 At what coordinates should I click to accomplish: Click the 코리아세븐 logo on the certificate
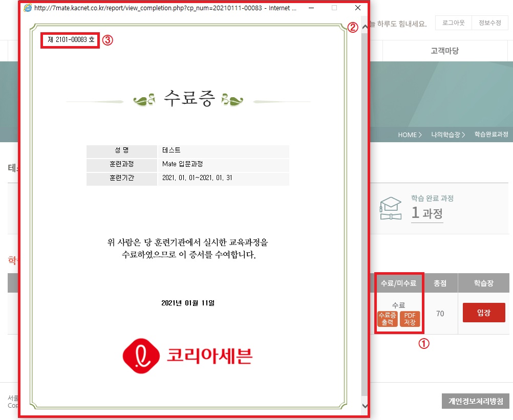click(x=187, y=356)
